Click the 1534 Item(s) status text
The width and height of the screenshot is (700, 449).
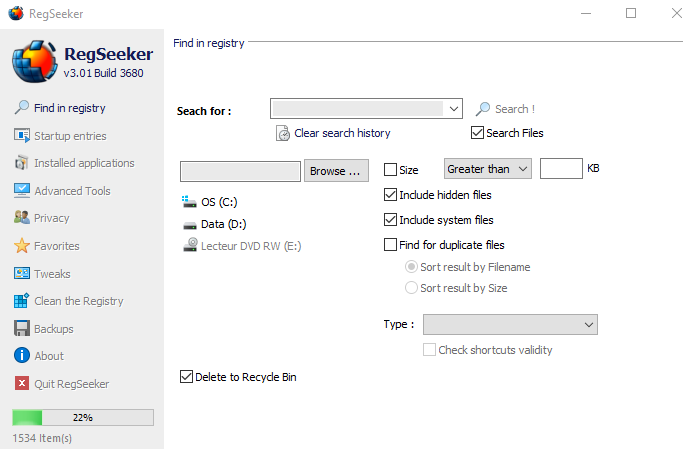(42, 438)
